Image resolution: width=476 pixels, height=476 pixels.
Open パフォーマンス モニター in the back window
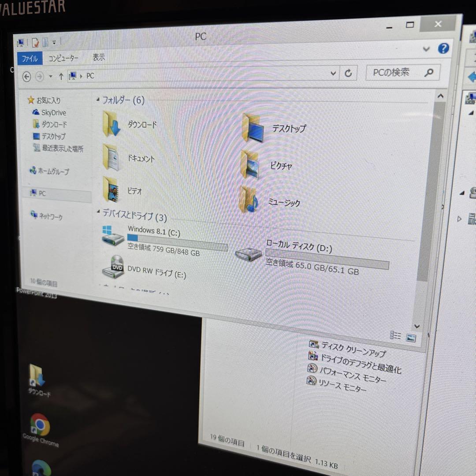click(353, 374)
